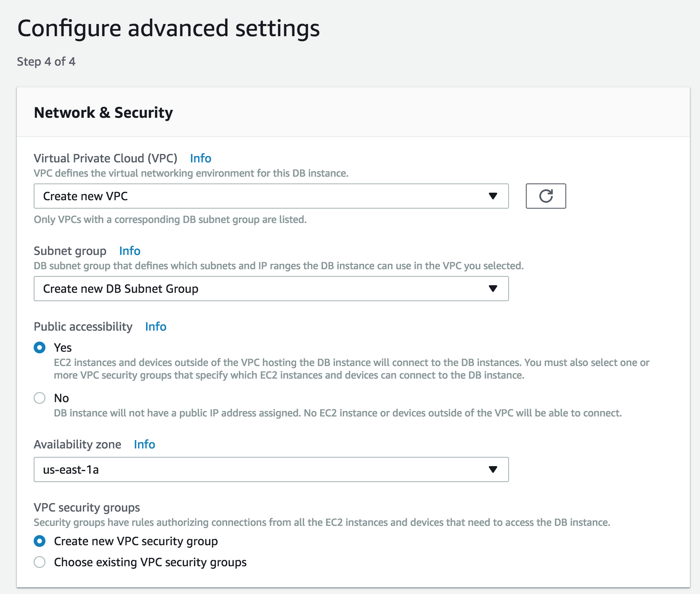Click the Choose existing VPC security groups label
Image resolution: width=700 pixels, height=594 pixels.
(x=150, y=562)
